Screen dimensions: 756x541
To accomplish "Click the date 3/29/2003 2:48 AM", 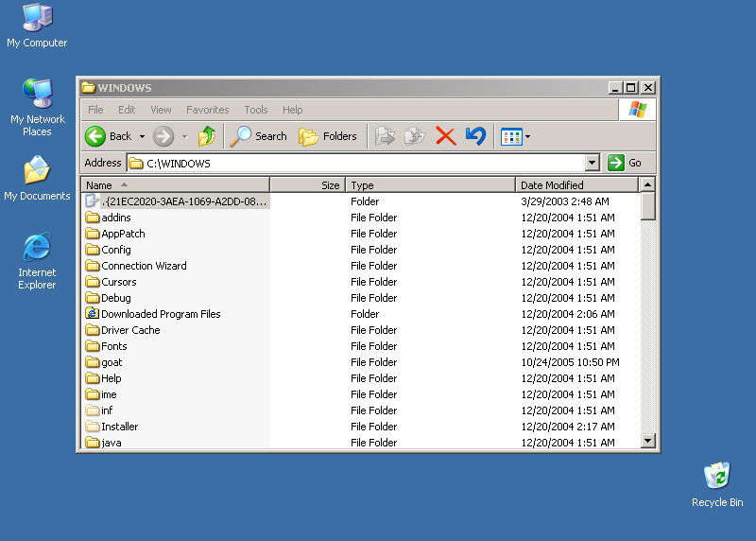I will click(x=565, y=201).
